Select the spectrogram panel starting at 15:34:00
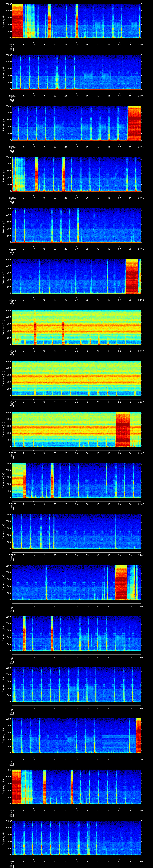153x868 pixels. 76,633
